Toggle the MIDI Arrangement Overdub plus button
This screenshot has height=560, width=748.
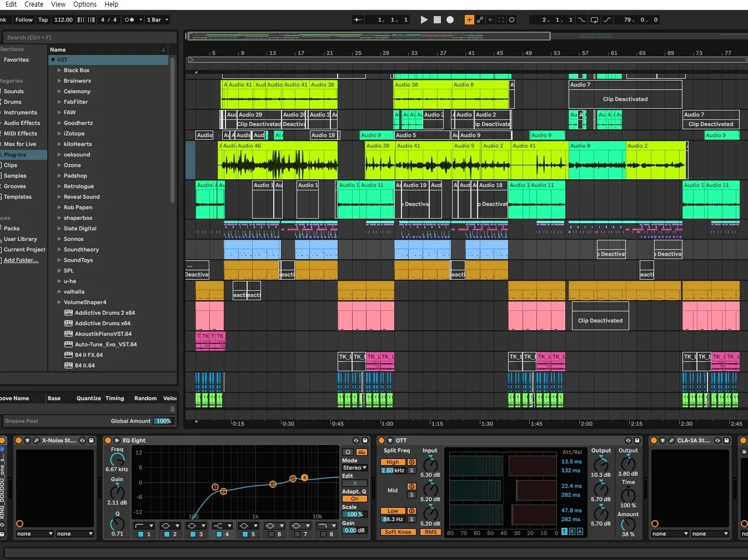(x=469, y=19)
